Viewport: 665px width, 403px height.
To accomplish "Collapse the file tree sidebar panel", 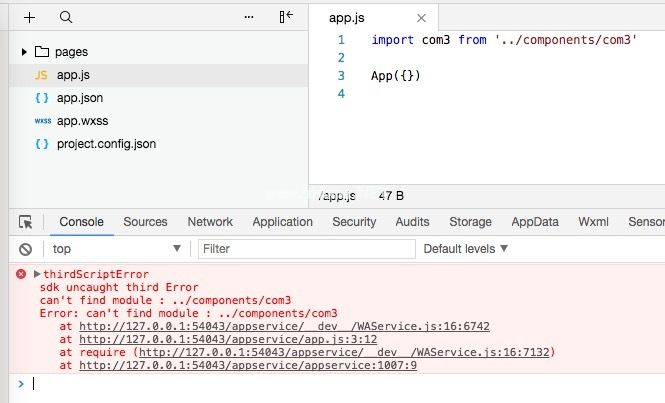I will click(x=286, y=17).
